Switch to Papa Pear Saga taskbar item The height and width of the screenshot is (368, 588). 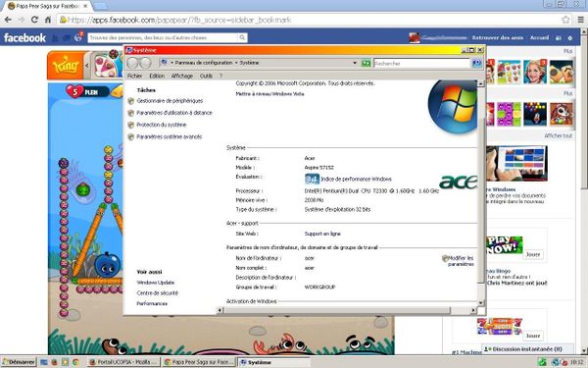[199, 362]
